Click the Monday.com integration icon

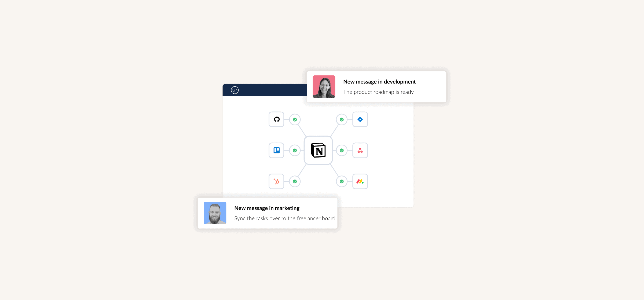coord(361,181)
